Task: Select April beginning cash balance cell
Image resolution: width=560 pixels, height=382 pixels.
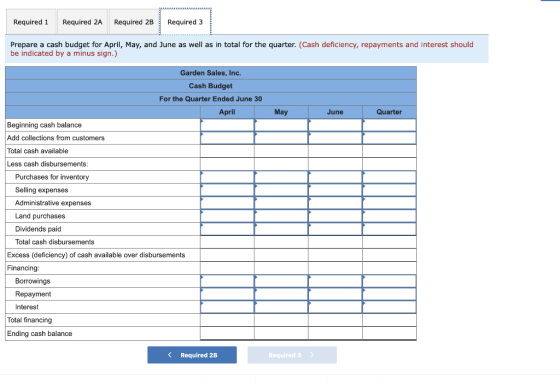Action: tap(227, 125)
